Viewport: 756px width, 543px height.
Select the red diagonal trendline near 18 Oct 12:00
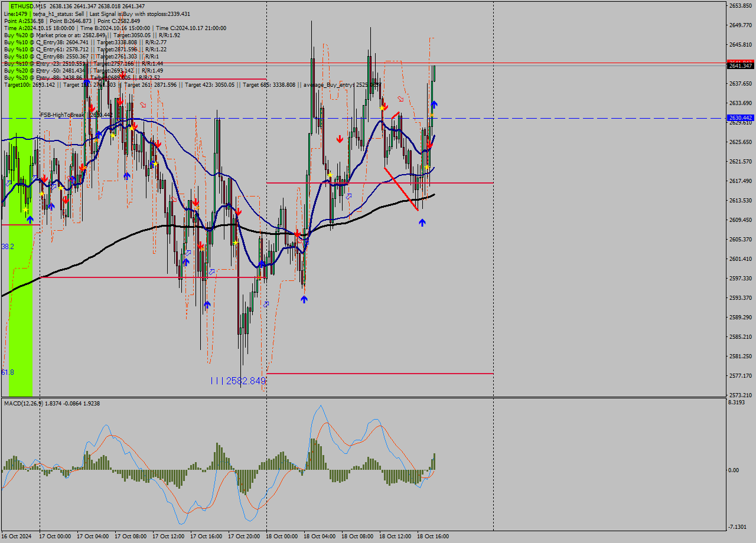(x=401, y=189)
